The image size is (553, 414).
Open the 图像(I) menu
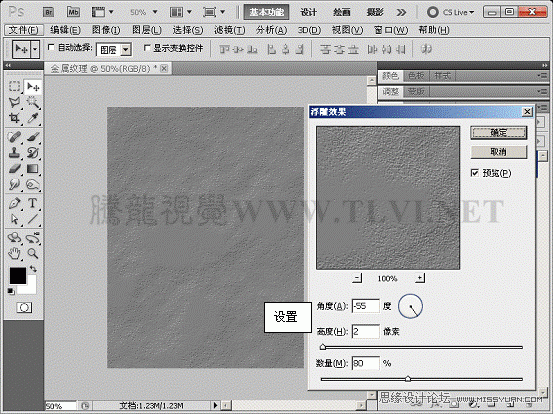[106, 30]
